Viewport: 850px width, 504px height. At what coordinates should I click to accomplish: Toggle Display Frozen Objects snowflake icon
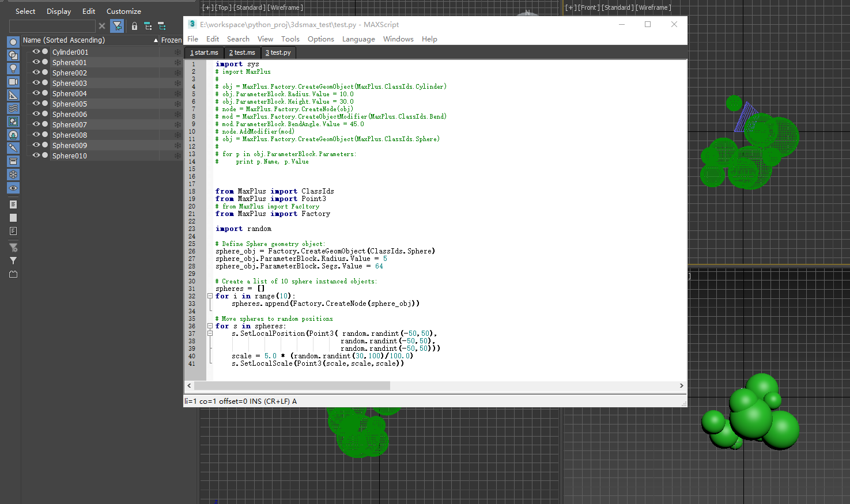point(13,175)
